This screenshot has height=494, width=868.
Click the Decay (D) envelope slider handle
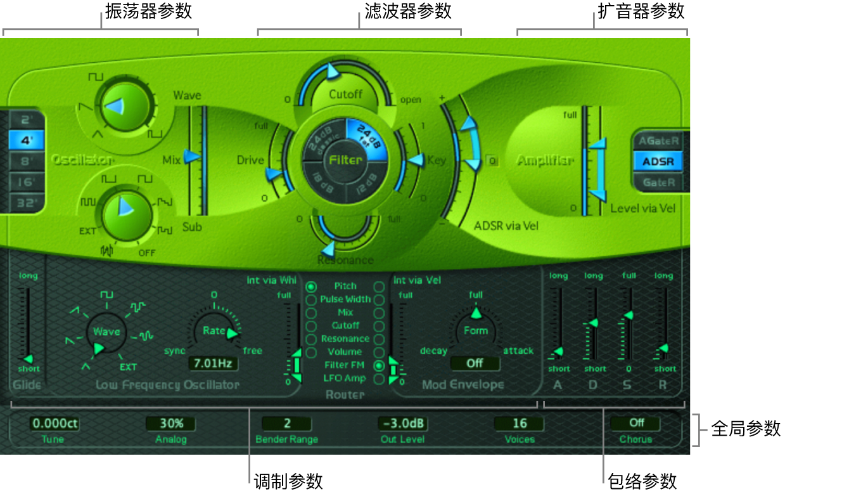coord(593,323)
